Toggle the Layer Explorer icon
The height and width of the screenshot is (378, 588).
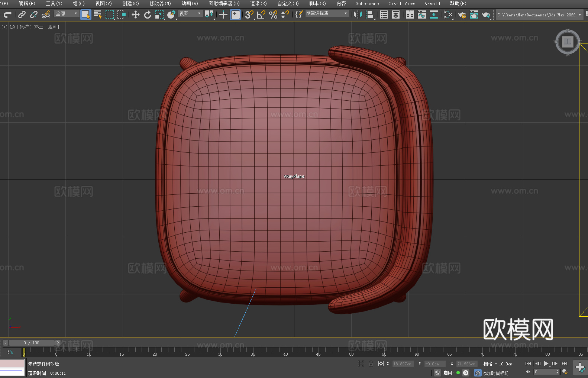point(396,14)
